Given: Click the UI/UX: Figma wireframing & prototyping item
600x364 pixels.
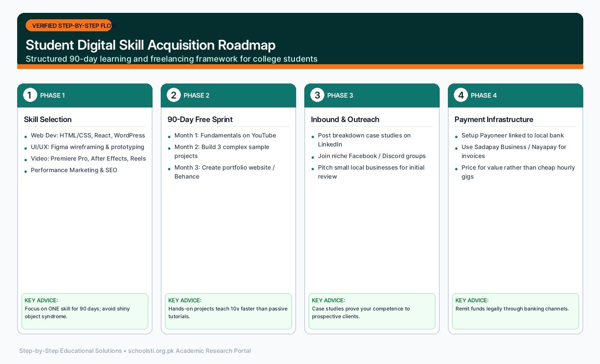Looking at the screenshot, I should pos(87,147).
